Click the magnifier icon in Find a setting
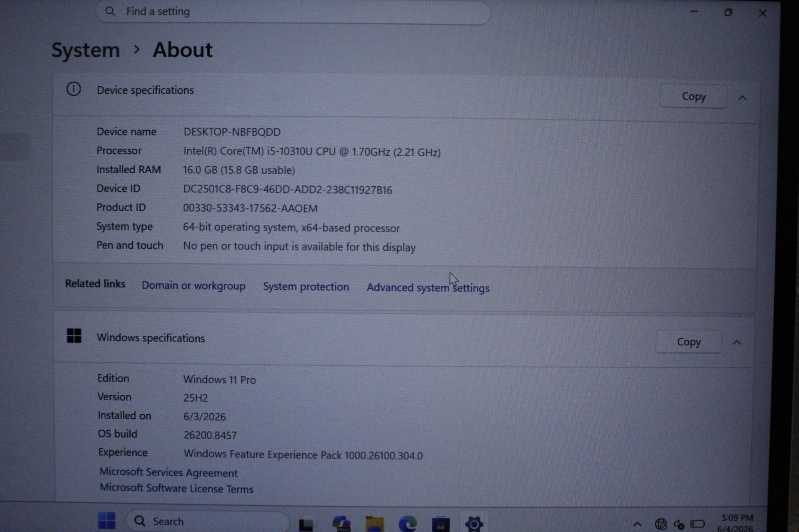 point(110,11)
